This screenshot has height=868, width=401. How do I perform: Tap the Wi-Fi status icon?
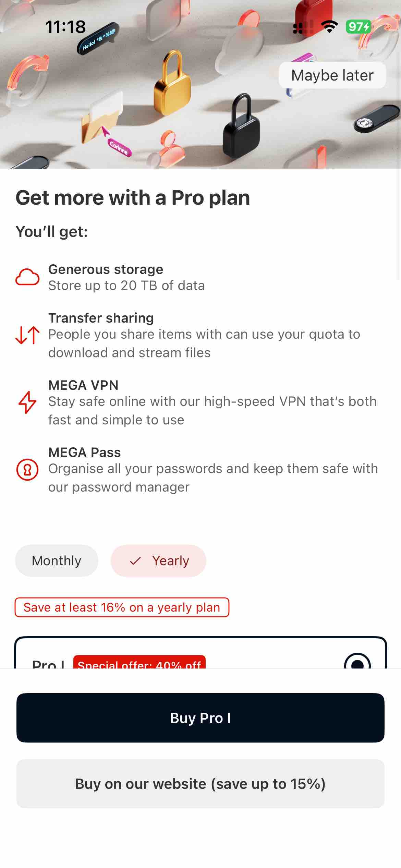[329, 27]
